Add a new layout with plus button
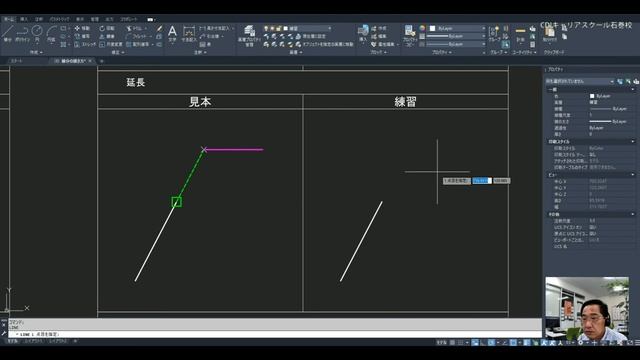 click(75, 341)
